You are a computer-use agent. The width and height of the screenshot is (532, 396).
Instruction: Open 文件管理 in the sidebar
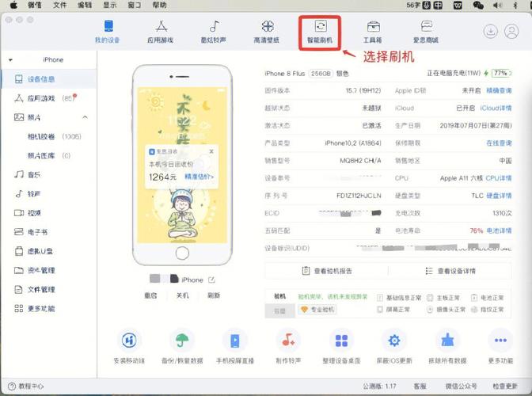click(x=34, y=289)
